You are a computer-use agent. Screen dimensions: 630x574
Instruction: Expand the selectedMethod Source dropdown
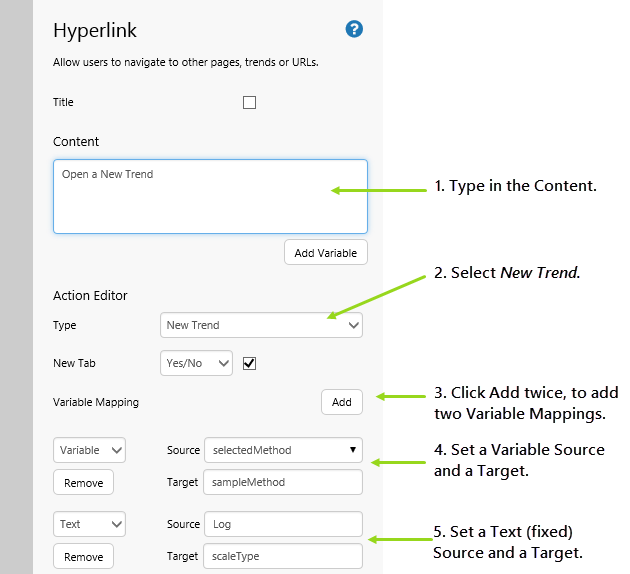tap(283, 450)
